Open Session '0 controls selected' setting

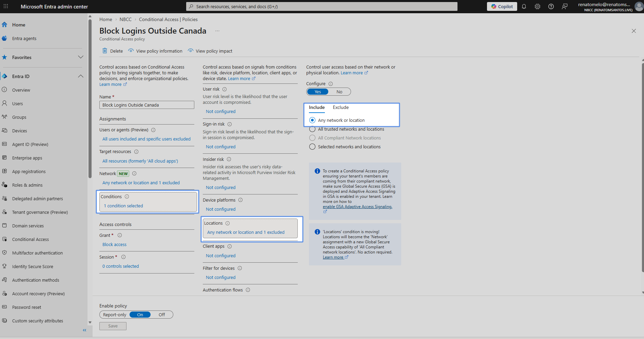[x=121, y=266]
